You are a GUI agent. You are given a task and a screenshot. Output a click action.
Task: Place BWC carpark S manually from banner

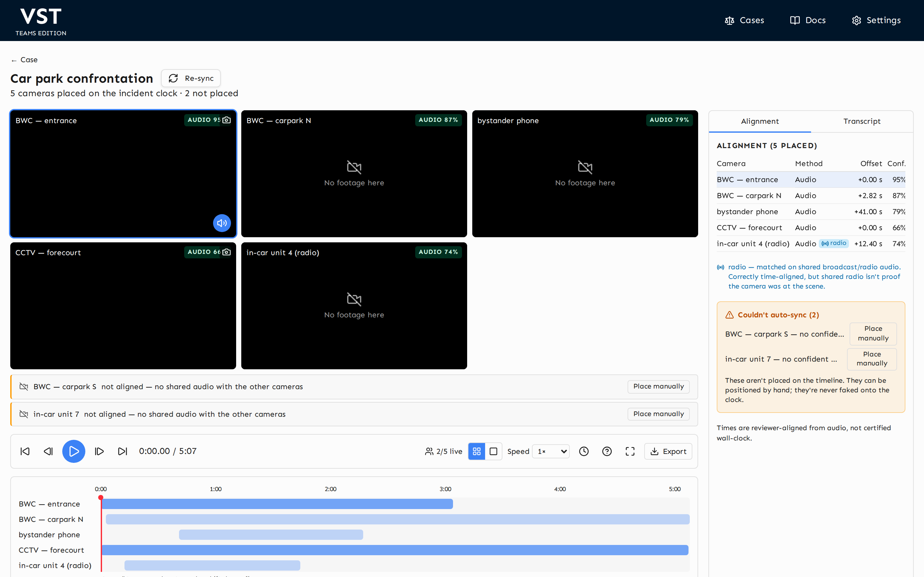pyautogui.click(x=658, y=387)
